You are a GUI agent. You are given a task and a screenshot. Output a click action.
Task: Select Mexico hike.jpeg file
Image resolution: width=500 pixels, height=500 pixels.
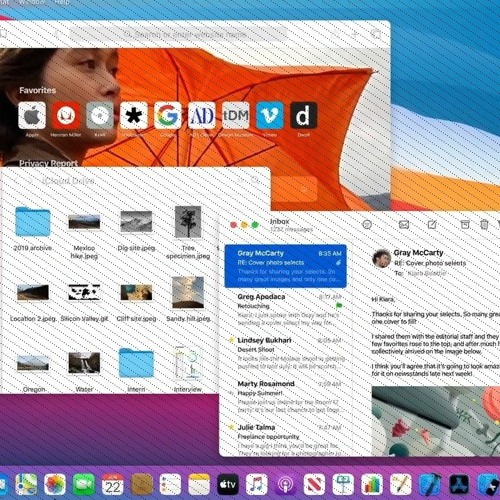(x=84, y=222)
